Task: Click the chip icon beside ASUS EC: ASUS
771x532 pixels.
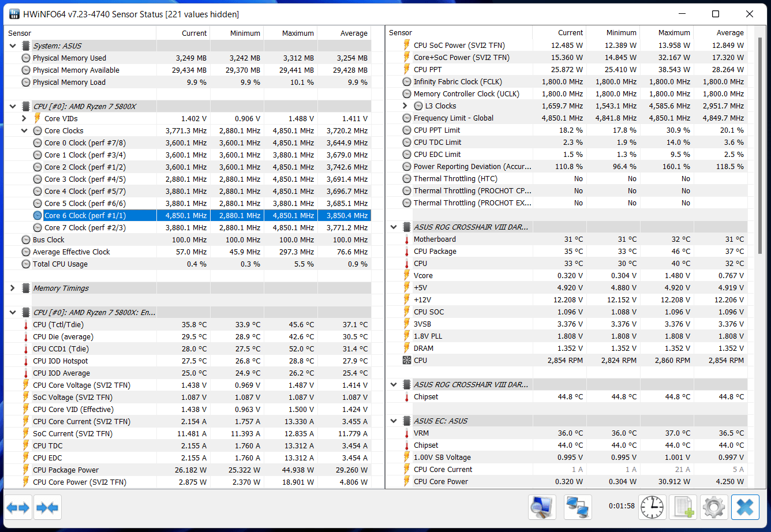Action: [x=407, y=421]
